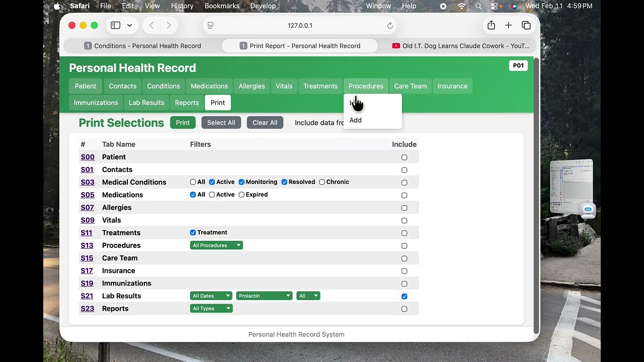Click the desktop window thumbnail preview
This screenshot has width=644, height=362.
click(x=572, y=186)
